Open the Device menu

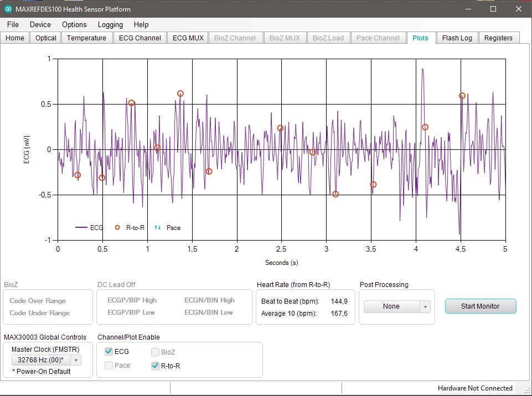tap(40, 24)
